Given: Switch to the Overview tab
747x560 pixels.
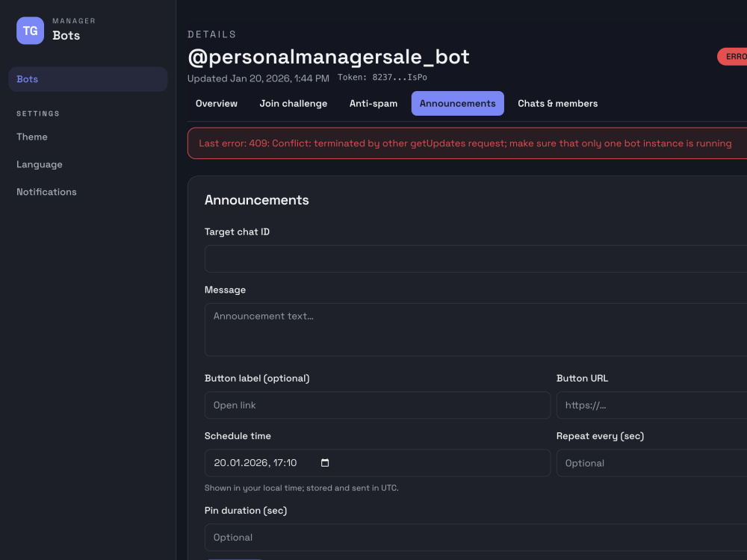Looking at the screenshot, I should tap(217, 103).
